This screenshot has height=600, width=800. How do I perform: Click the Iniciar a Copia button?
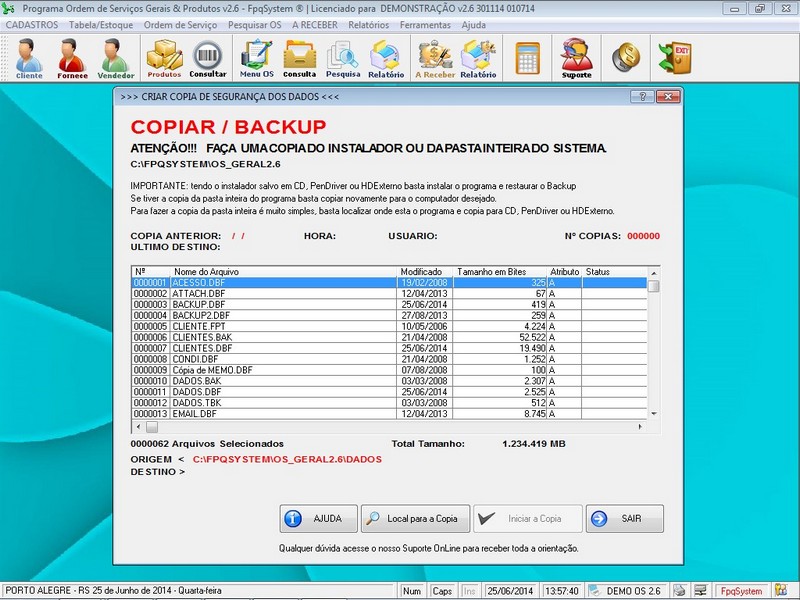pyautogui.click(x=528, y=518)
